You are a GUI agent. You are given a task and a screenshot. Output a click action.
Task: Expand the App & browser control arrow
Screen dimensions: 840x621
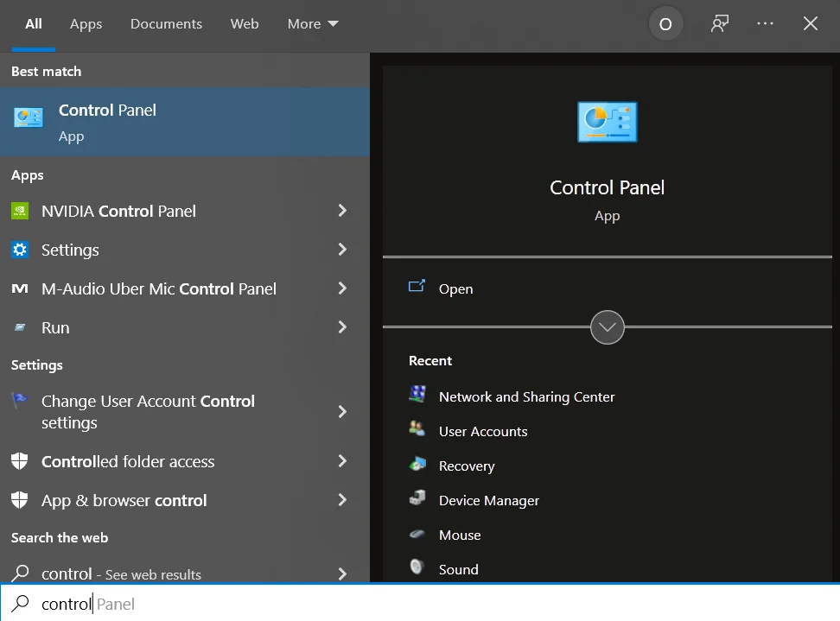point(342,500)
